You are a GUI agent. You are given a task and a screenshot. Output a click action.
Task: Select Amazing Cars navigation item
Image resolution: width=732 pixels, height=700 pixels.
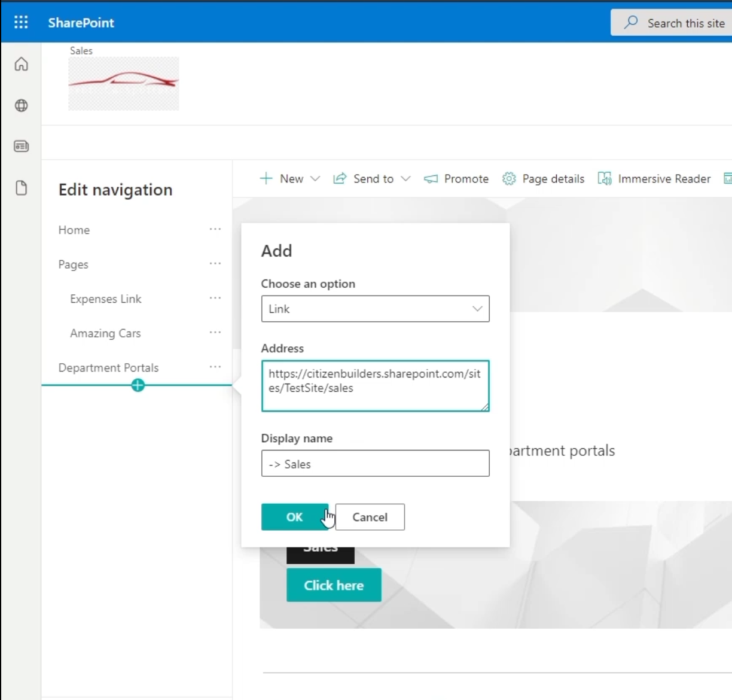[x=105, y=333]
